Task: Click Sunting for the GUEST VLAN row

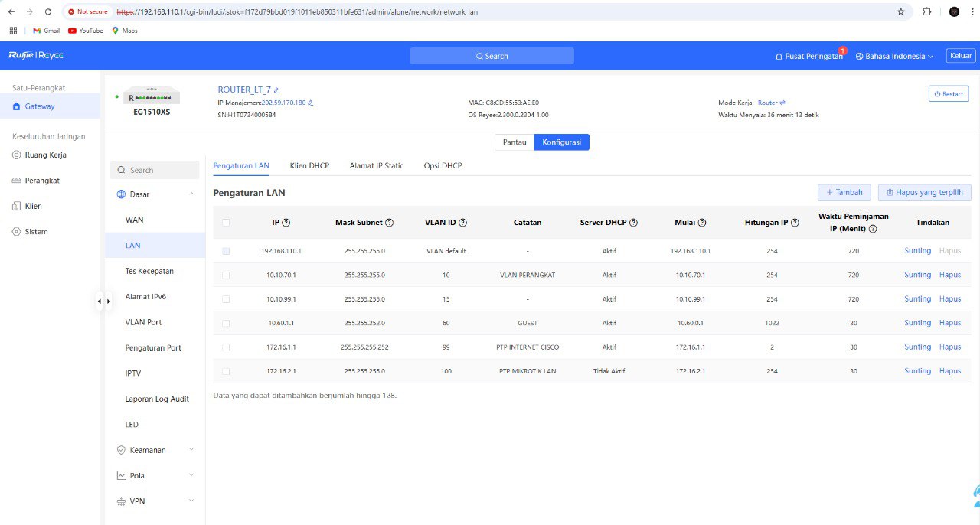Action: click(x=917, y=323)
